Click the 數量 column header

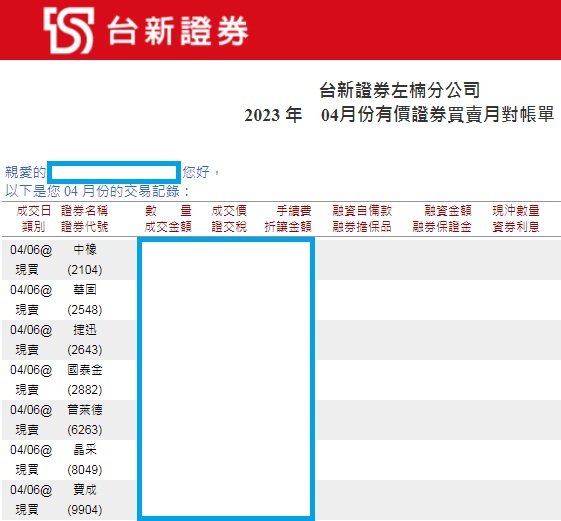pyautogui.click(x=168, y=211)
